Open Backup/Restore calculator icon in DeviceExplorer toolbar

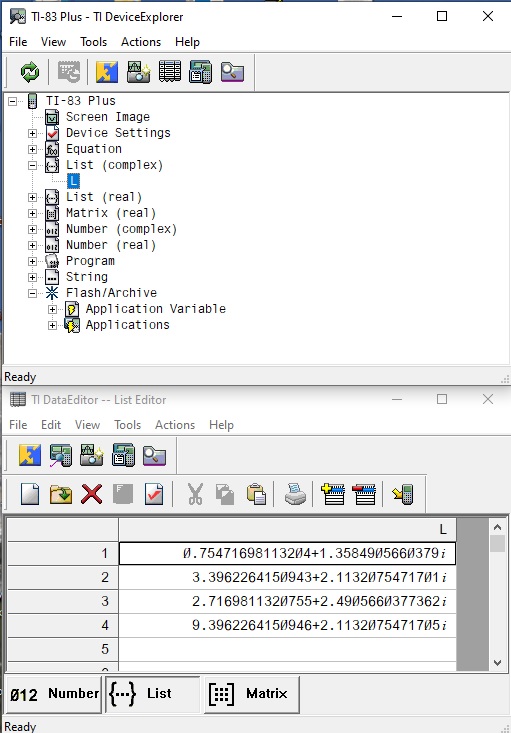[201, 72]
